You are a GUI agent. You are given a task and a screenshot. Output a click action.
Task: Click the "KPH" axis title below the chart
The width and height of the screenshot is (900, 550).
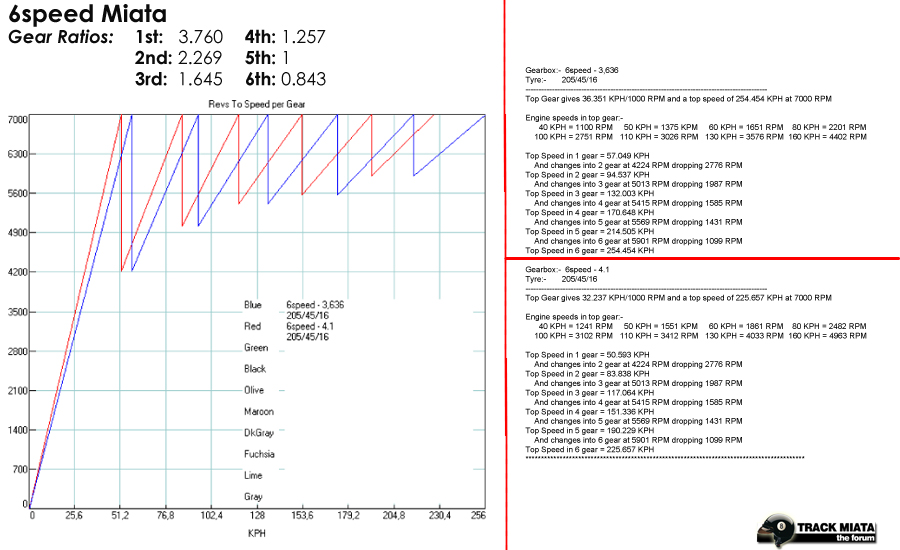coord(257,533)
